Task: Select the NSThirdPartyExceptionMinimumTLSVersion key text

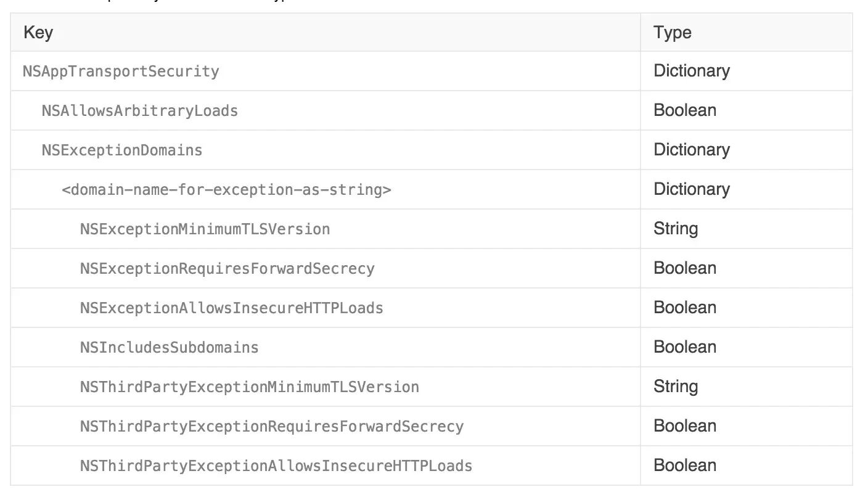Action: click(250, 387)
